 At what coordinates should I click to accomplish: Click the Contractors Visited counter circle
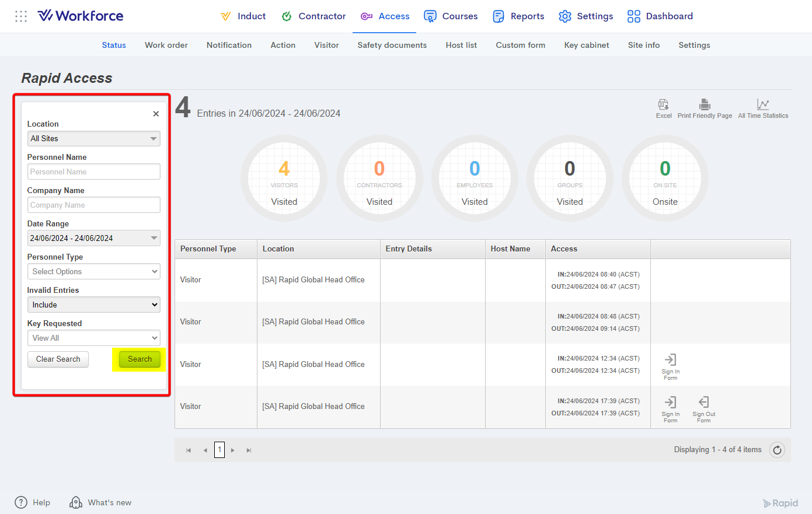(x=379, y=178)
